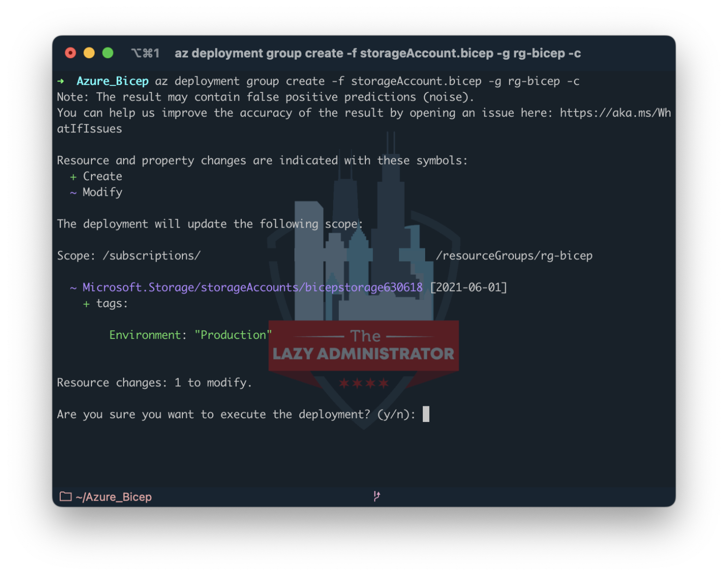Click the ⌥⌘1 shortcut label in title bar
The width and height of the screenshot is (728, 576).
pos(146,53)
